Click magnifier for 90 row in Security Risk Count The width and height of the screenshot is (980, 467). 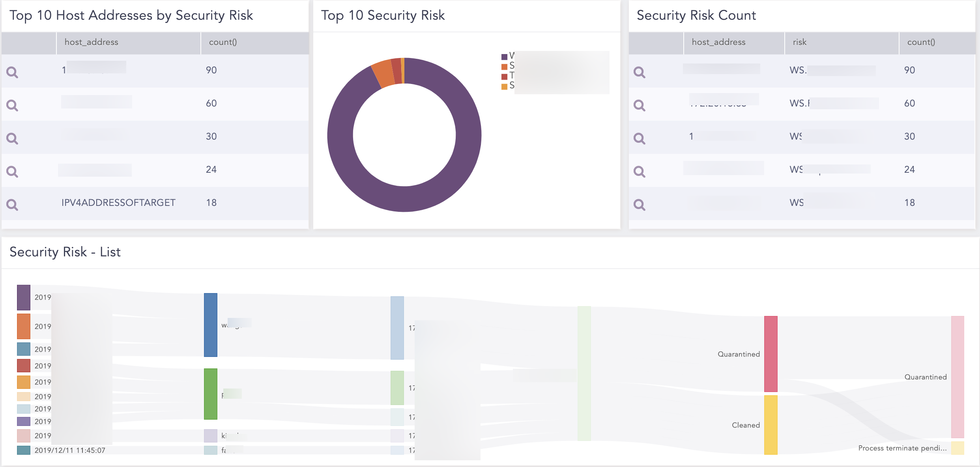639,72
